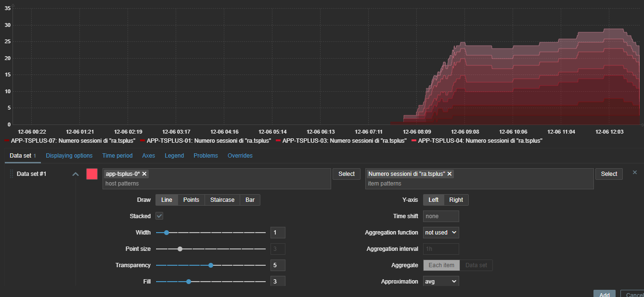644x297 pixels.
Task: Switch the Y-axis to Right
Action: pos(456,200)
